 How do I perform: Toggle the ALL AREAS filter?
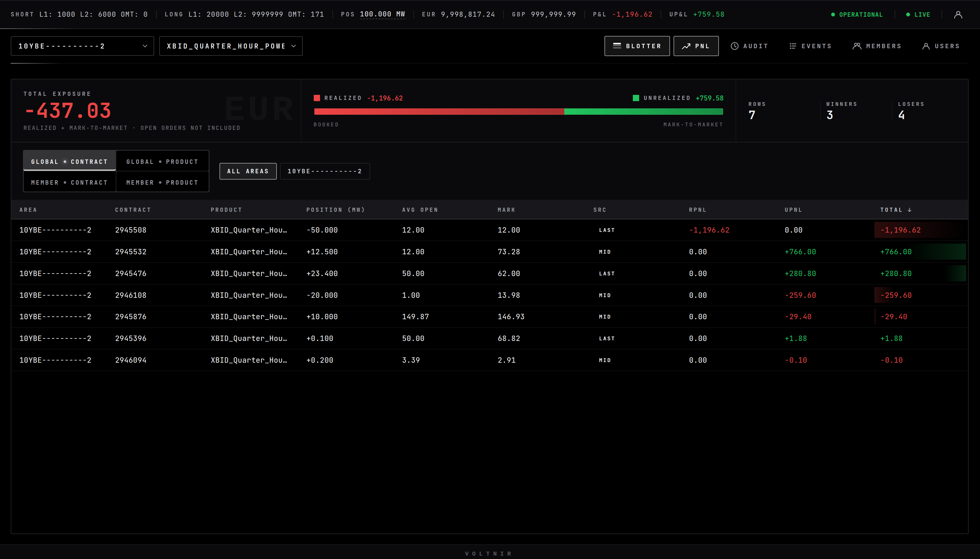click(248, 171)
